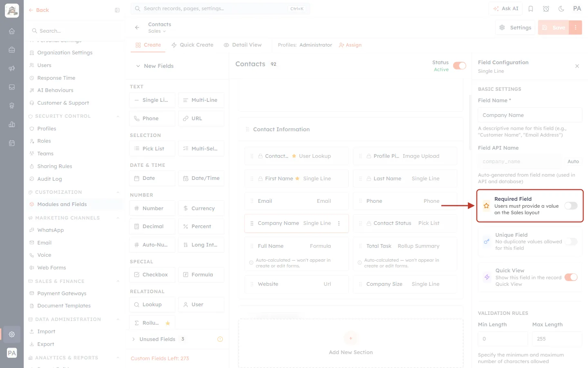The width and height of the screenshot is (588, 368).
Task: Collapse the sidebar panel icon
Action: point(117,10)
